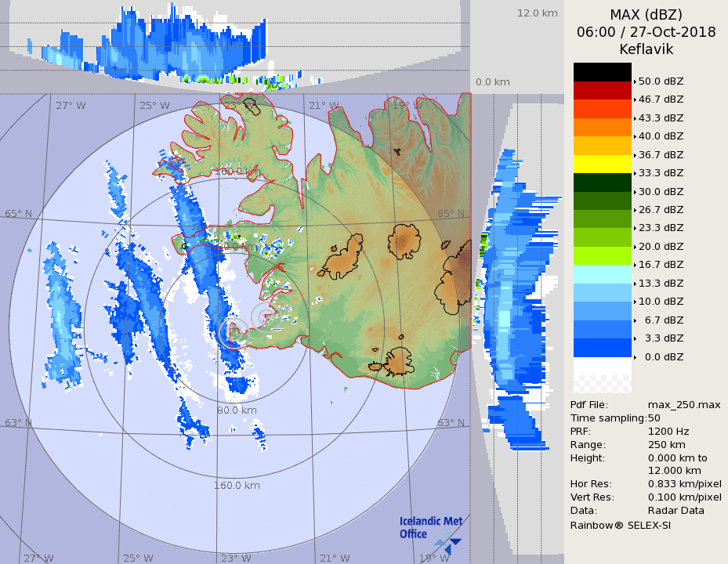Select the yellow legend color swatch
728x564 pixels.
tap(602, 164)
